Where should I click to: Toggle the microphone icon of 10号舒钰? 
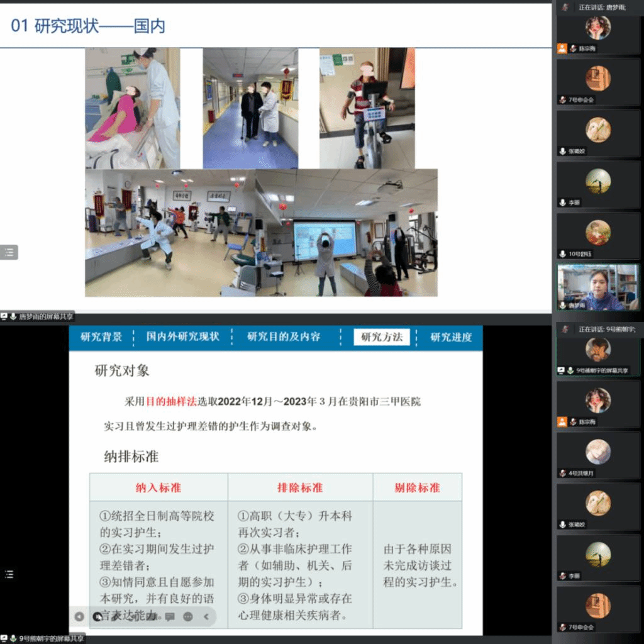point(562,253)
